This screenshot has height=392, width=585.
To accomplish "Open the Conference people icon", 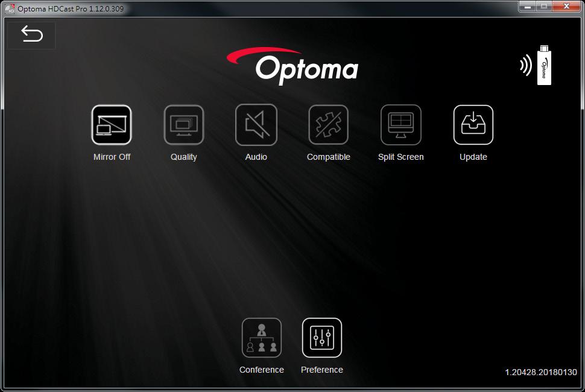I will (262, 338).
